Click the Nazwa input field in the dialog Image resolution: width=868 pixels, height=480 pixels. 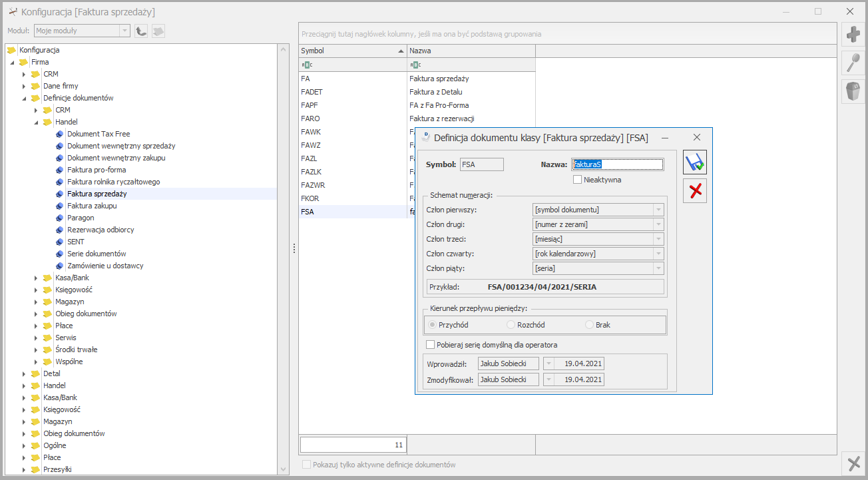pos(617,164)
